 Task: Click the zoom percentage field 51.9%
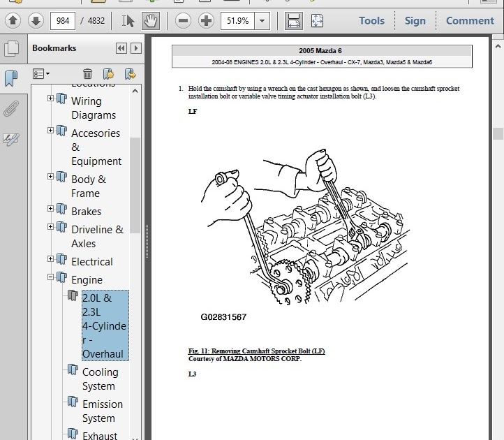(237, 21)
